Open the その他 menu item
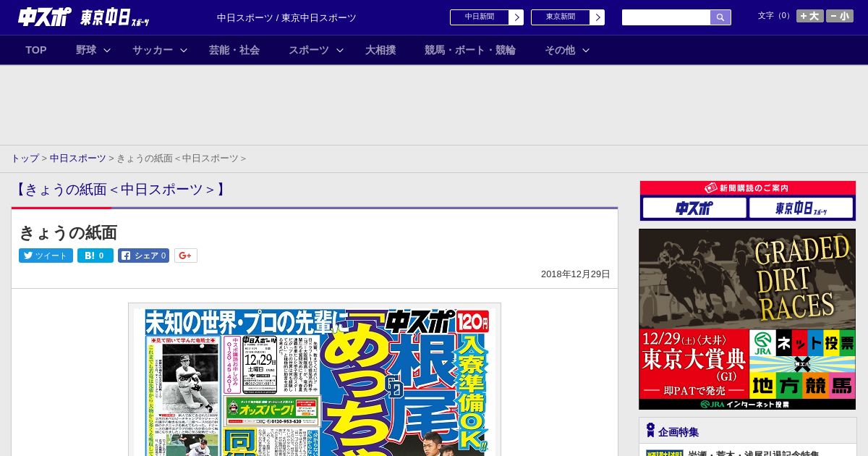The width and height of the screenshot is (868, 456). [560, 50]
